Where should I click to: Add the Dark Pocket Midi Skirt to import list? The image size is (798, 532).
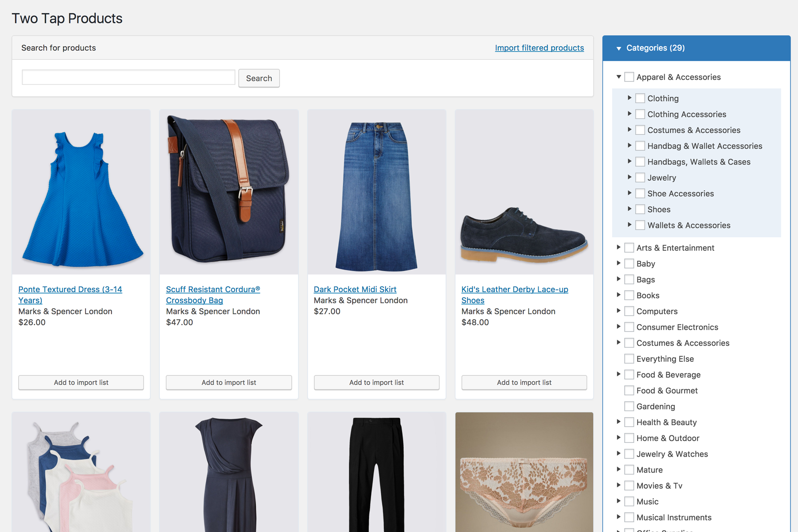click(376, 383)
